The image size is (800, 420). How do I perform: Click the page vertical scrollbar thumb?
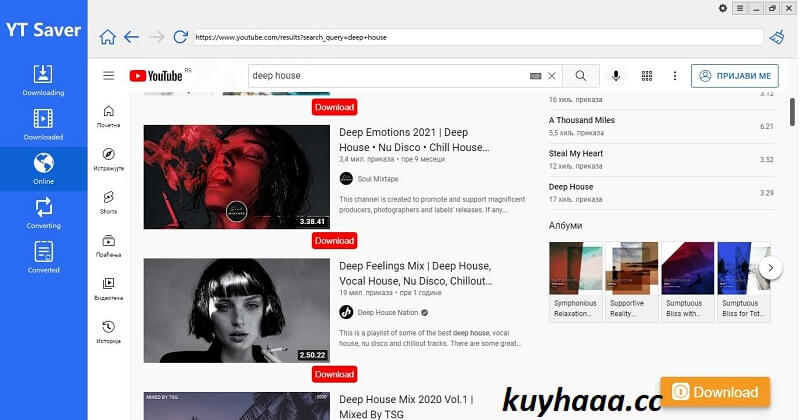(792, 112)
